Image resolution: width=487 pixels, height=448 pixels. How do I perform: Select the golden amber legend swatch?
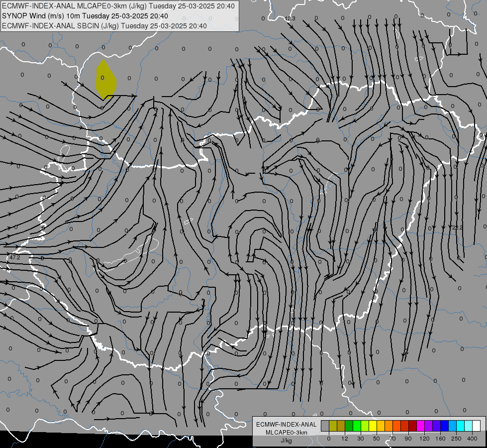[381, 426]
